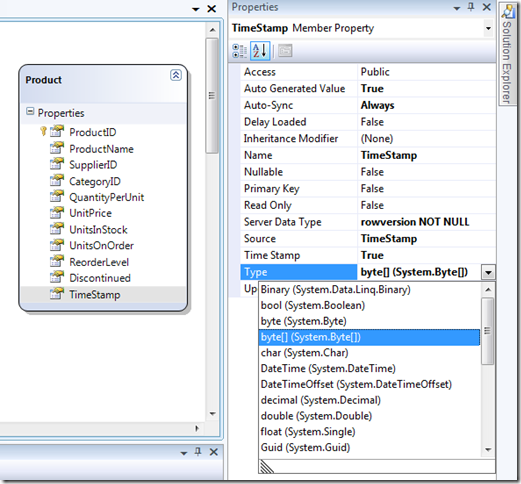
Task: Select the Time Stamp property row
Action: coord(368,255)
